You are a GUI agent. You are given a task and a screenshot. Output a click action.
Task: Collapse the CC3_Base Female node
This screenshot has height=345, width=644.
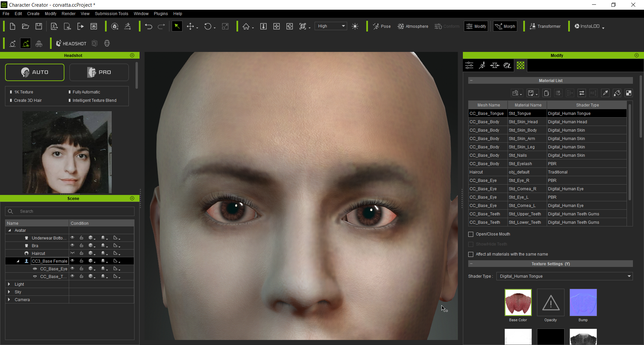[x=18, y=261]
